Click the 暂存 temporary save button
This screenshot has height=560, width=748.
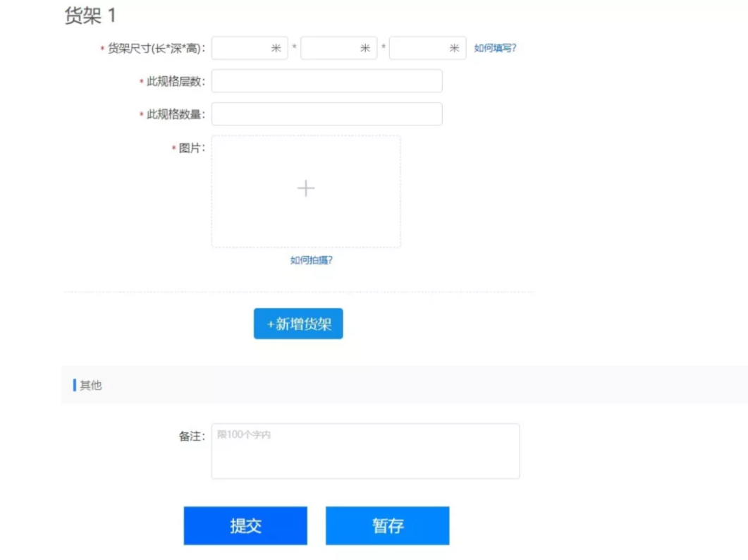tap(387, 525)
